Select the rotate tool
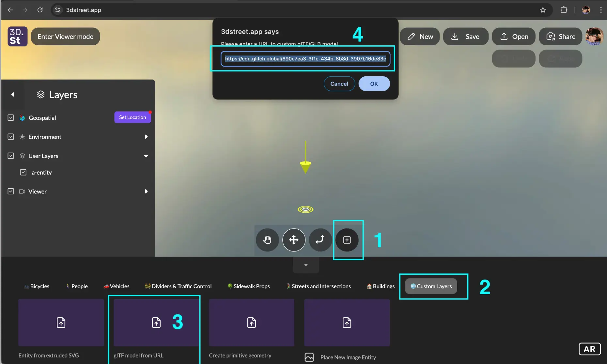 pyautogui.click(x=320, y=240)
